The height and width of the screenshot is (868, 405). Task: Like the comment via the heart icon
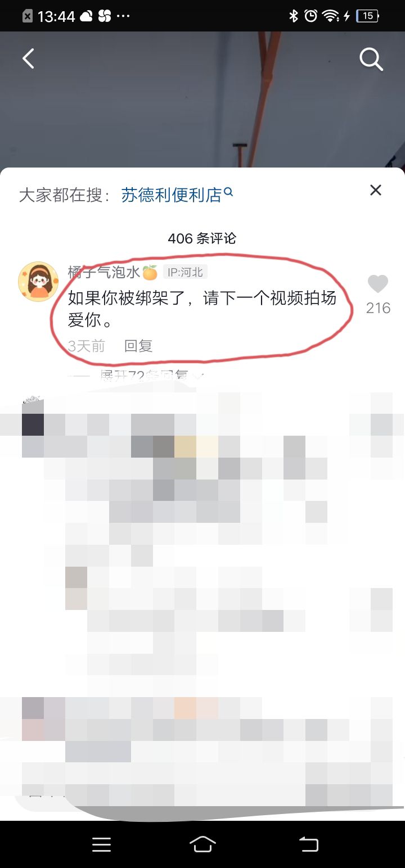coord(378,284)
